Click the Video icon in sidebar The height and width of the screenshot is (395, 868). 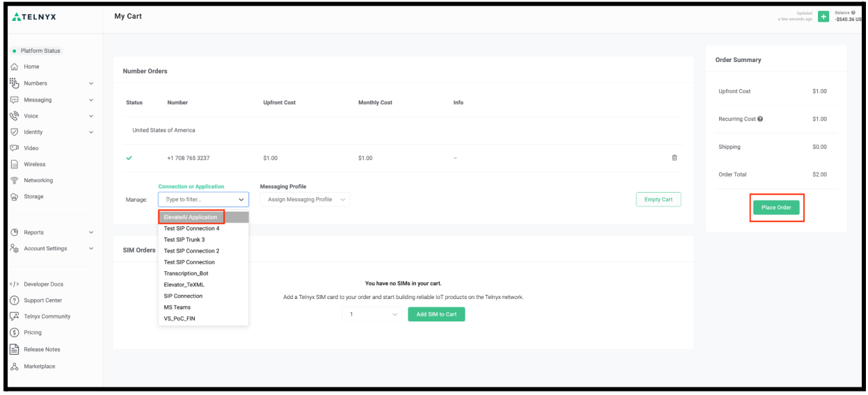(14, 148)
